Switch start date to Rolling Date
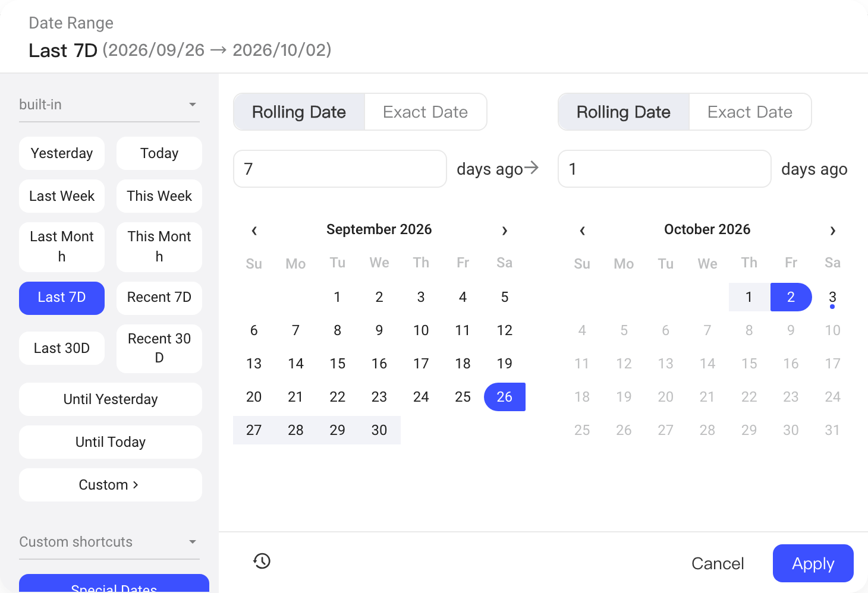 pyautogui.click(x=299, y=112)
